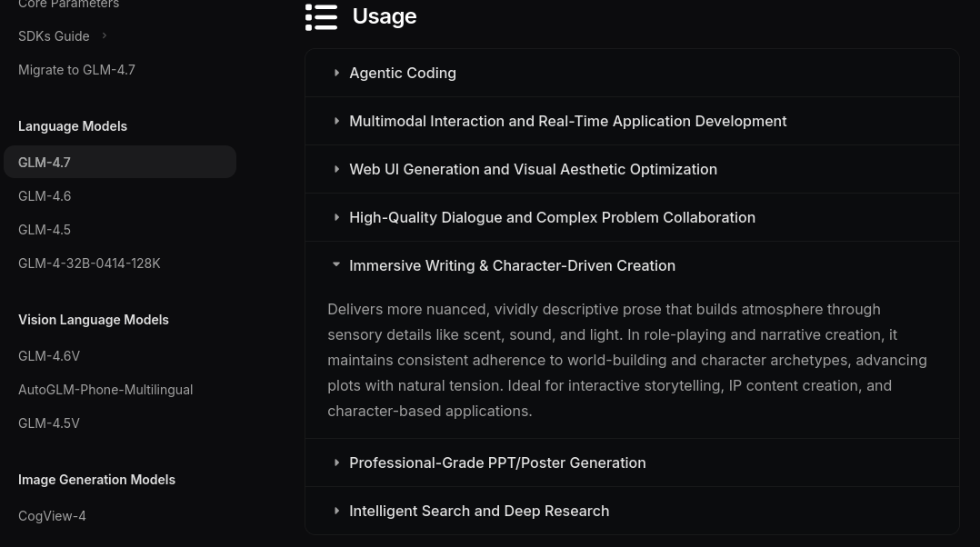Expand Multimodal Interaction and Real-Time Application Development
980x547 pixels.
(x=568, y=121)
